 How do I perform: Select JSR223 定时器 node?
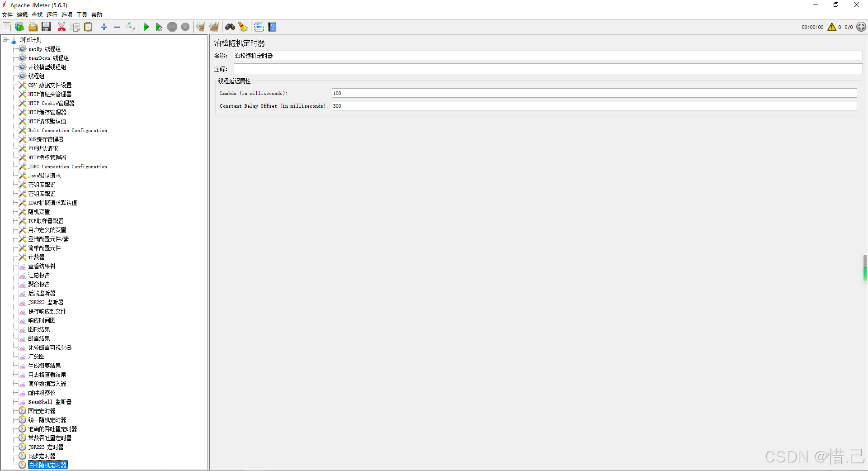click(46, 447)
